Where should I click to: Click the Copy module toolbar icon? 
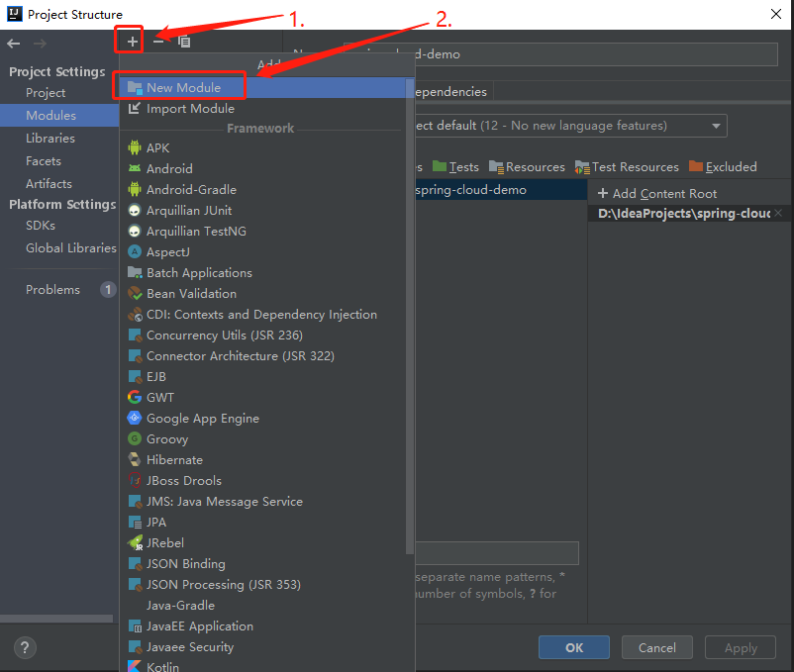tap(184, 42)
